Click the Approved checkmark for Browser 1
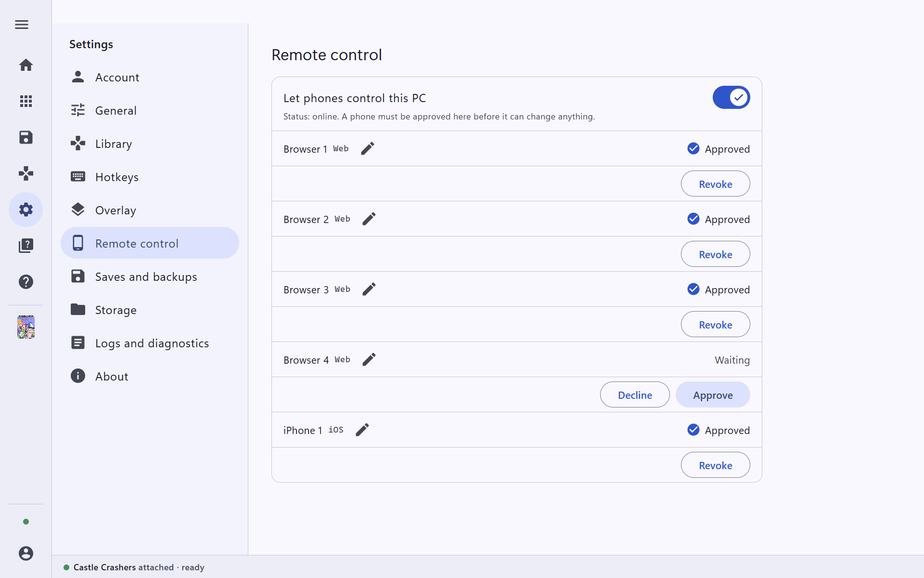 point(693,148)
